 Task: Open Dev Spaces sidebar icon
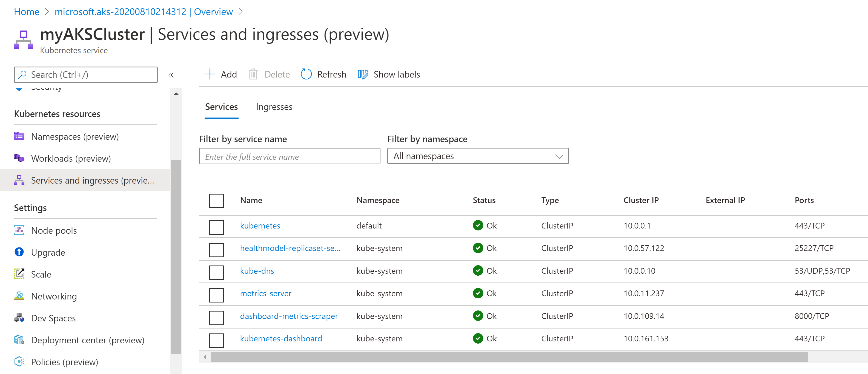click(x=19, y=318)
